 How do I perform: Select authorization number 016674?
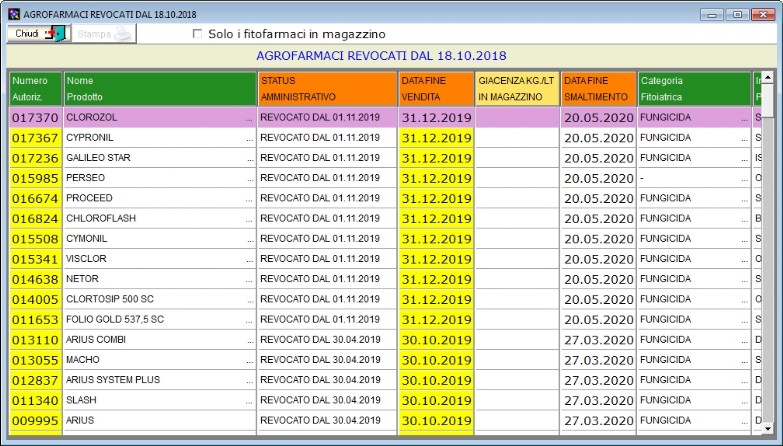(x=35, y=198)
